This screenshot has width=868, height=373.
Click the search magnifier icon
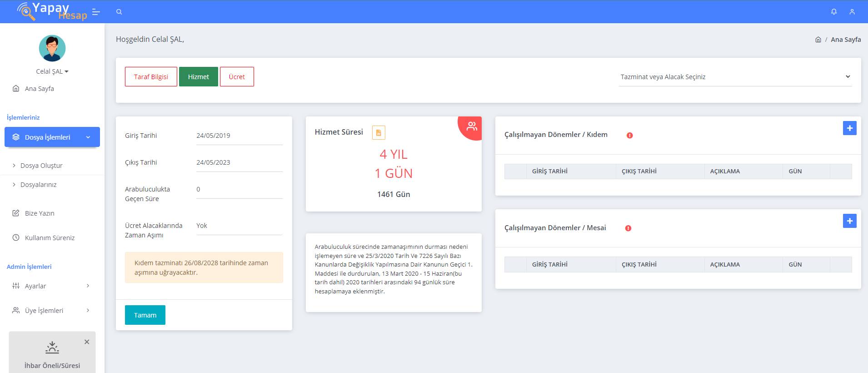(x=119, y=12)
